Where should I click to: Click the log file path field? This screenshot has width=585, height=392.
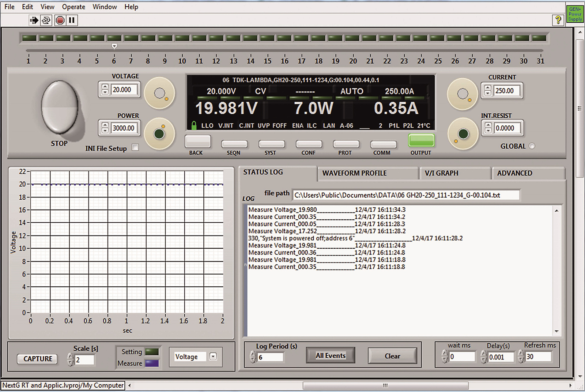point(406,195)
